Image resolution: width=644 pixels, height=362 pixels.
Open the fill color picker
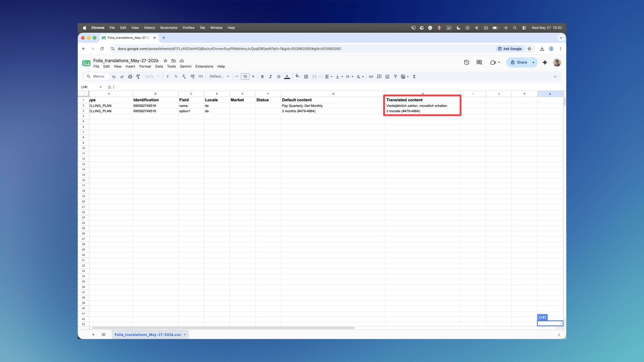pyautogui.click(x=297, y=76)
